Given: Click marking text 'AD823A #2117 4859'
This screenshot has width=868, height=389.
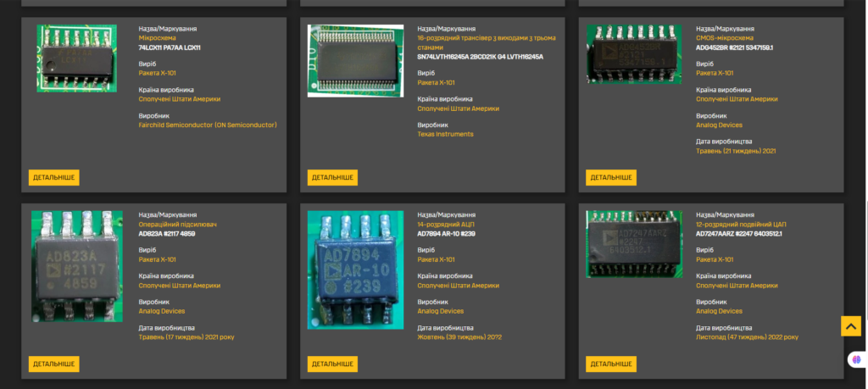Looking at the screenshot, I should pos(167,234).
